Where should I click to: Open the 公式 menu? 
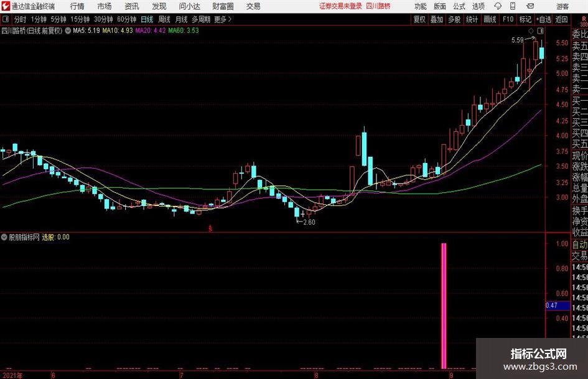tap(459, 6)
